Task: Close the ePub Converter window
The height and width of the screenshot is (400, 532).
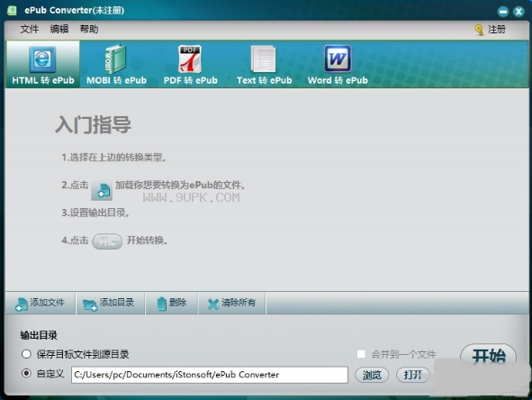Action: coord(518,12)
